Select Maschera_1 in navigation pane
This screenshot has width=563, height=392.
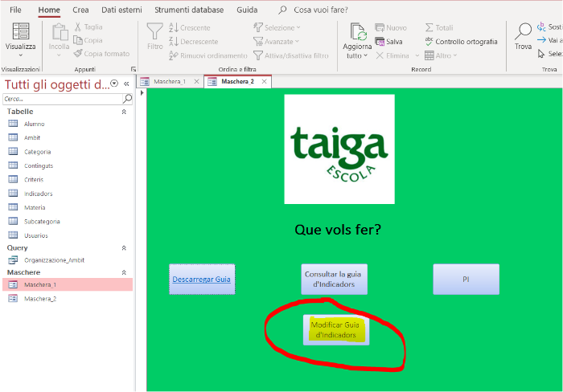pos(68,284)
